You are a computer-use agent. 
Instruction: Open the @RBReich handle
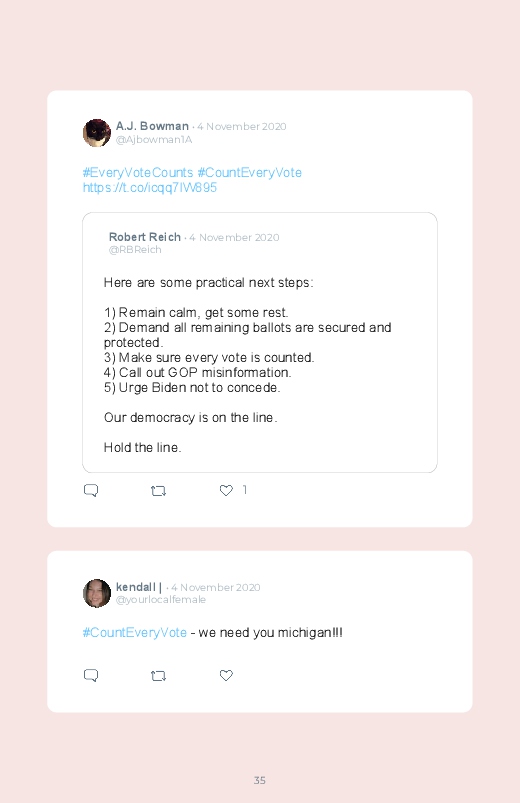pos(135,249)
